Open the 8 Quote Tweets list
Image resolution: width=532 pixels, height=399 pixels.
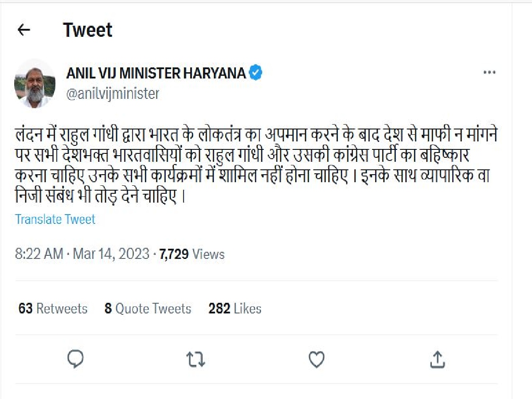coord(148,309)
